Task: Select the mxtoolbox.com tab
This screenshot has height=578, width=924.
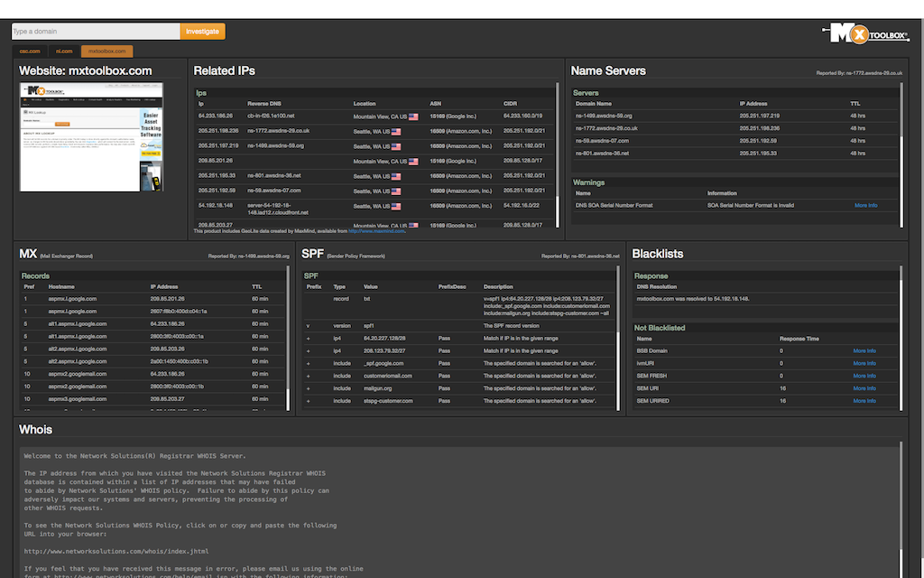Action: pos(106,51)
